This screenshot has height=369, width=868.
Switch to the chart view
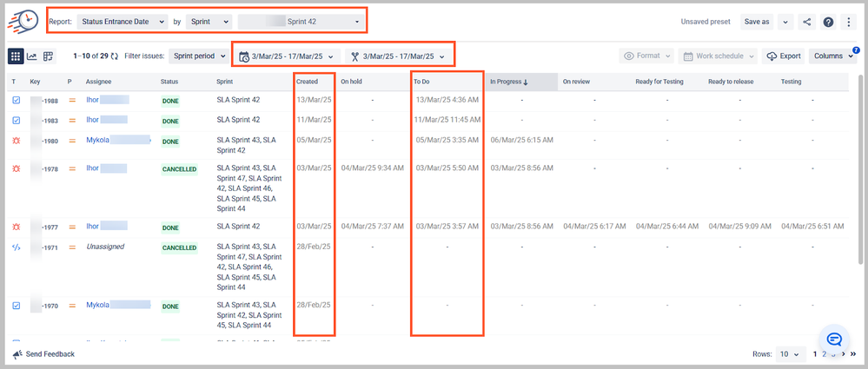pos(32,56)
